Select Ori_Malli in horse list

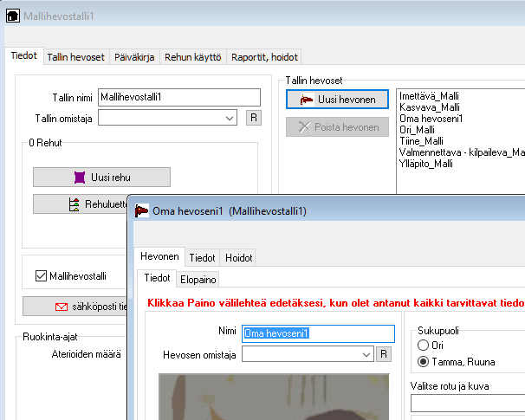pyautogui.click(x=417, y=130)
